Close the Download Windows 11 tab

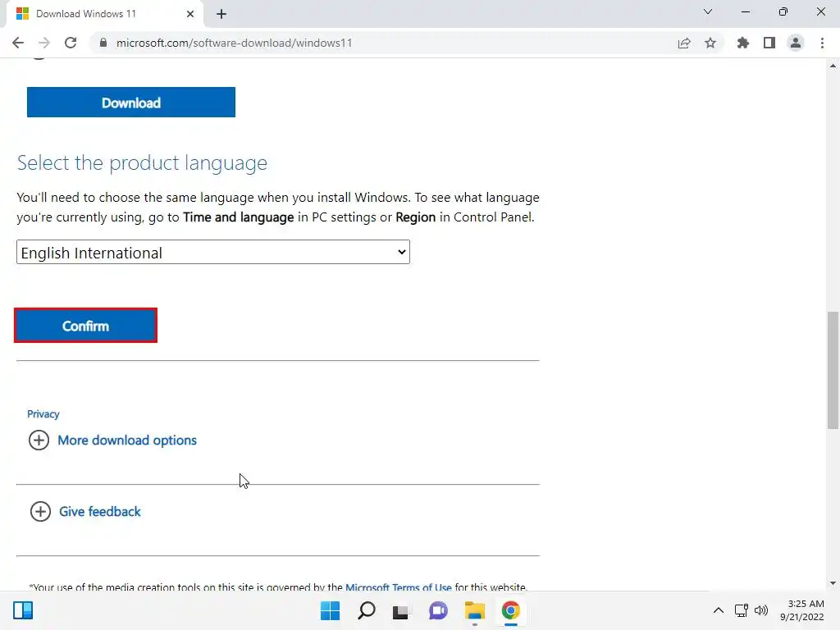[190, 14]
